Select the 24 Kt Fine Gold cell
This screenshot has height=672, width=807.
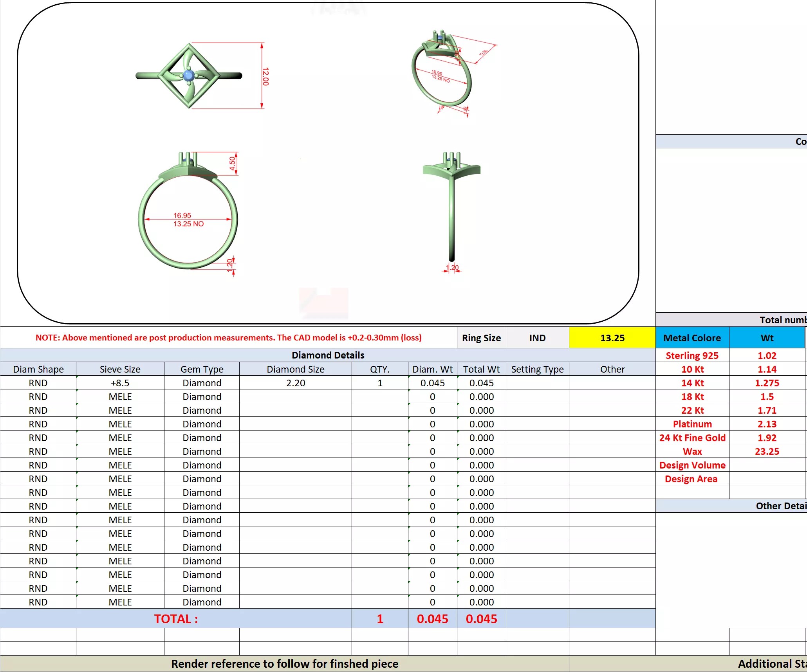pos(692,438)
